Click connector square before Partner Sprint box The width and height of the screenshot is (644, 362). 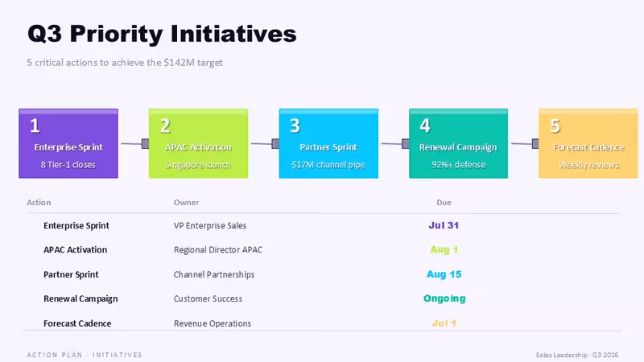[x=275, y=143]
